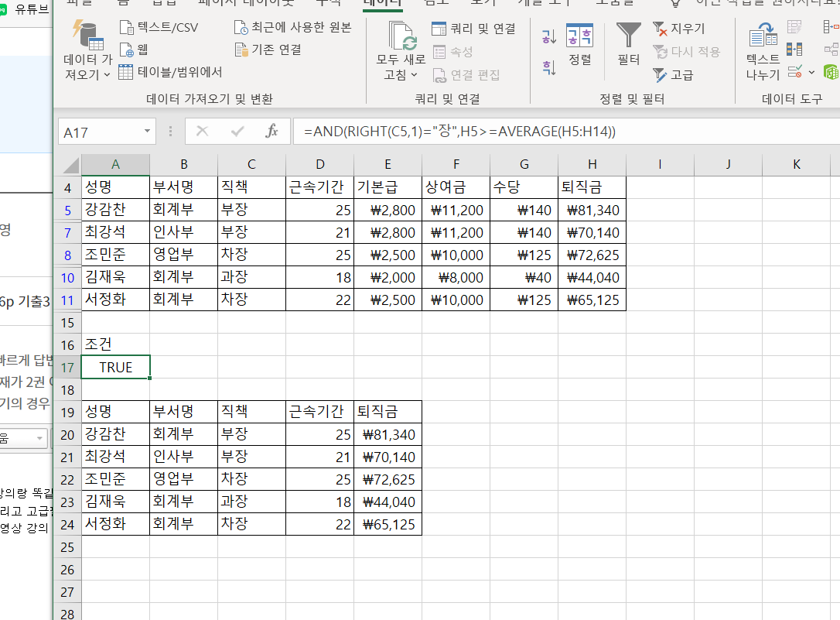The image size is (840, 620).
Task: Open the Text/CSV import option
Action: pyautogui.click(x=159, y=28)
